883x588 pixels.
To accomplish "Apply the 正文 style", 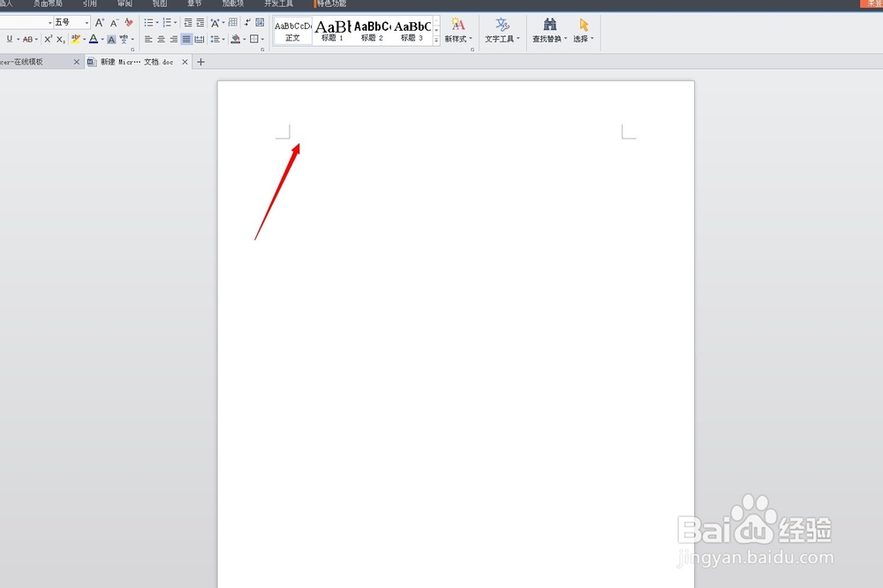I will click(293, 31).
